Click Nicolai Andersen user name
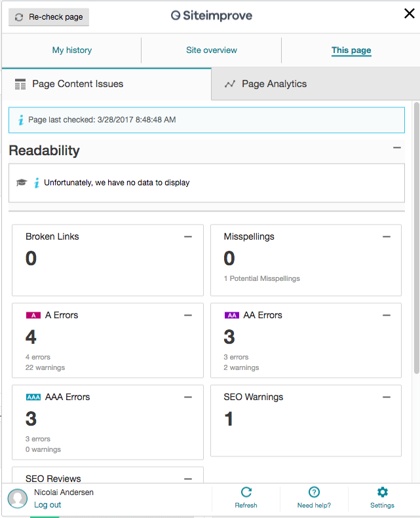Screen dimensions: 420x518 [64, 492]
